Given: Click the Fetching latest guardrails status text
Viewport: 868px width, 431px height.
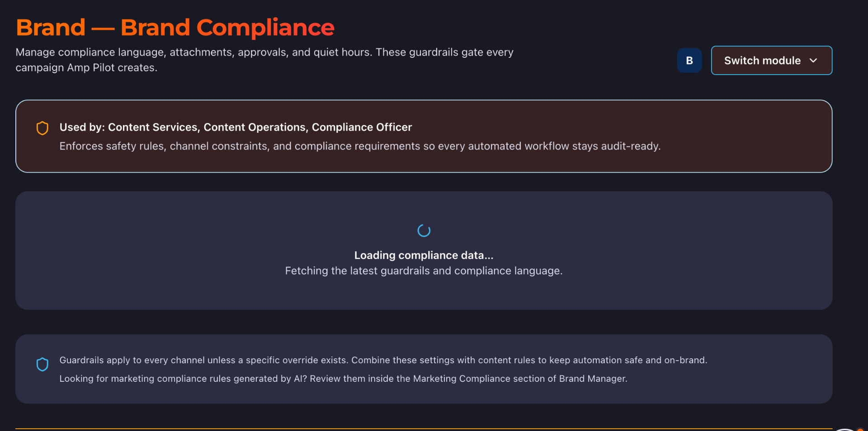Looking at the screenshot, I should pyautogui.click(x=424, y=271).
